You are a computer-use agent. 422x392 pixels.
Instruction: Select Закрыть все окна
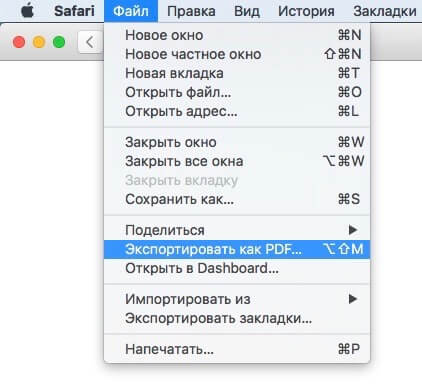coord(237,161)
